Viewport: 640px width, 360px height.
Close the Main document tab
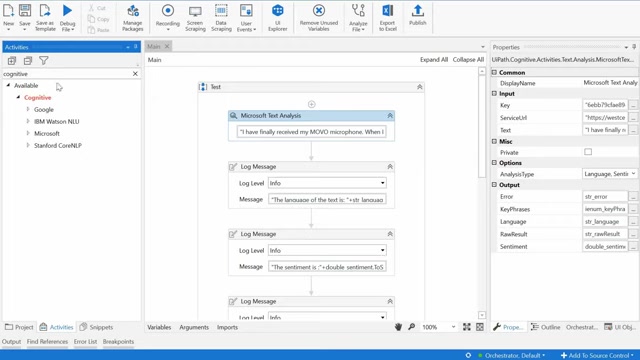pyautogui.click(x=167, y=46)
